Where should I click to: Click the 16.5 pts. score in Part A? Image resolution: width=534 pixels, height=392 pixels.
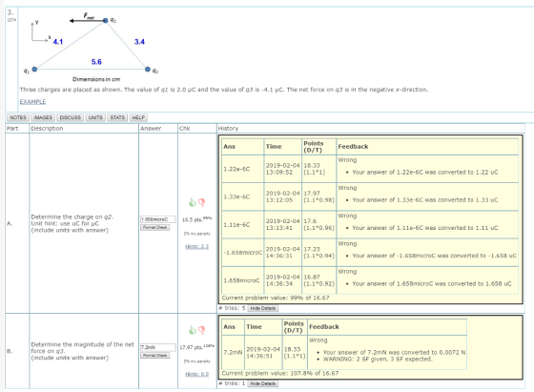click(196, 219)
